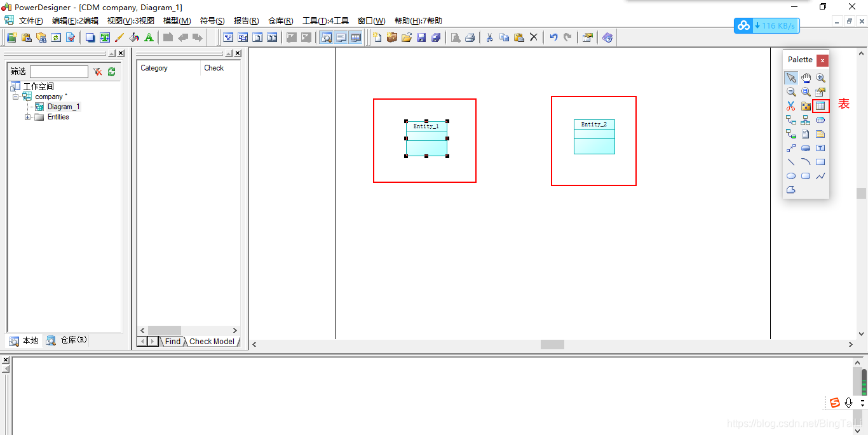Click the Save diskette toolbar icon
Viewport: 868px width, 435px height.
coord(421,37)
